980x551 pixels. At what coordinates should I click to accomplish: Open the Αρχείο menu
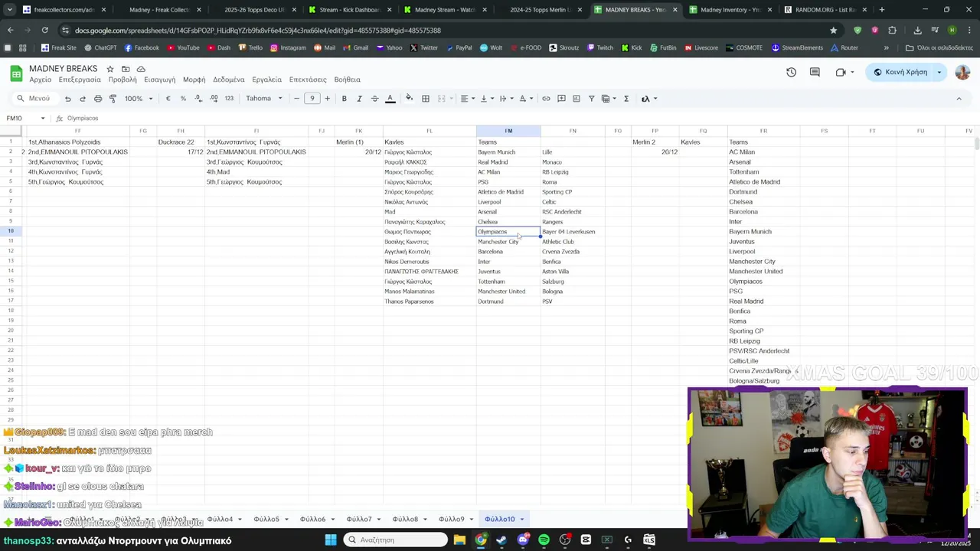click(x=40, y=80)
